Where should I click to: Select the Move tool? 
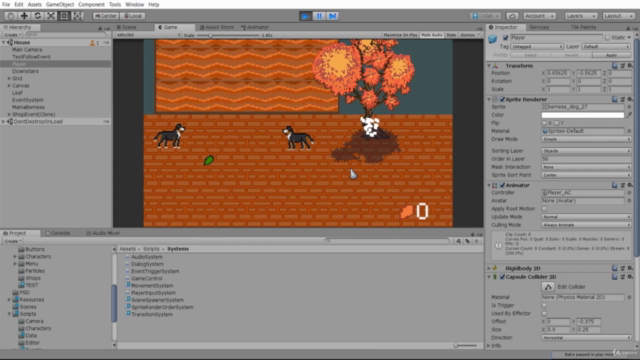click(24, 16)
